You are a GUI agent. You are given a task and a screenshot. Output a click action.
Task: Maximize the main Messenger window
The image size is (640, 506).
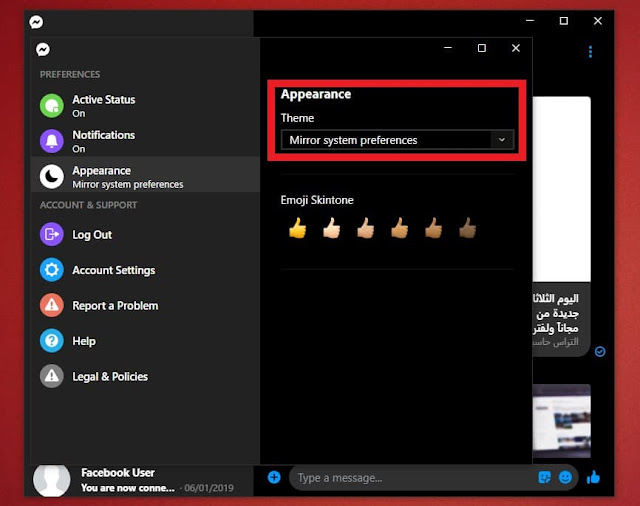(x=564, y=21)
